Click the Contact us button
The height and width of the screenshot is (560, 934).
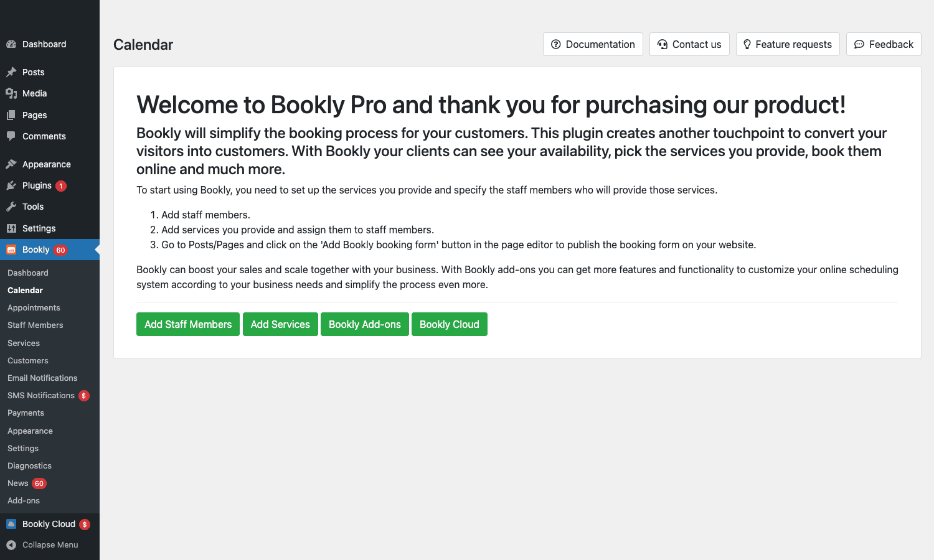click(689, 44)
